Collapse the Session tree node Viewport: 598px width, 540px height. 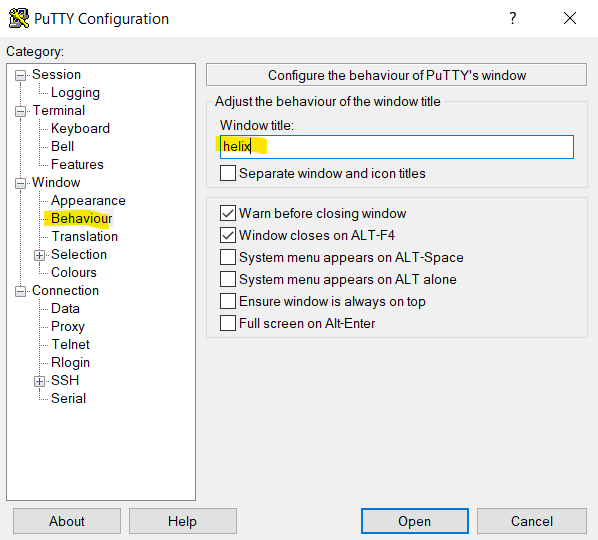tap(20, 75)
